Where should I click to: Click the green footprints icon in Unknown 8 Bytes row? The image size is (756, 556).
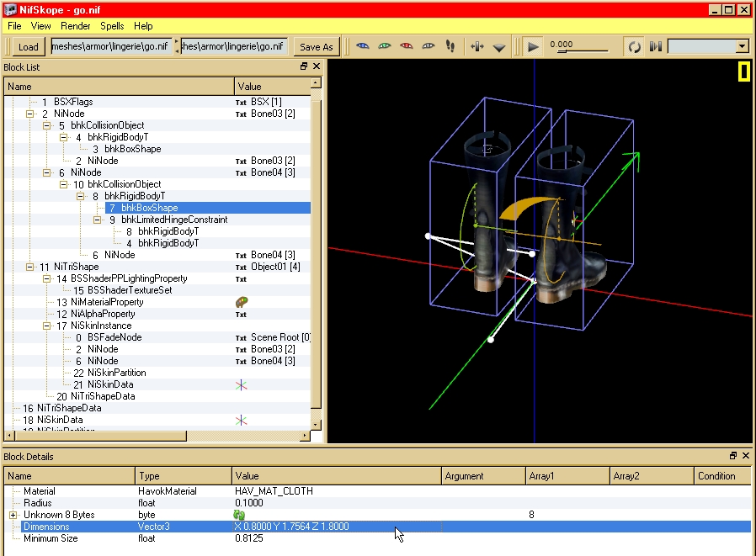239,515
